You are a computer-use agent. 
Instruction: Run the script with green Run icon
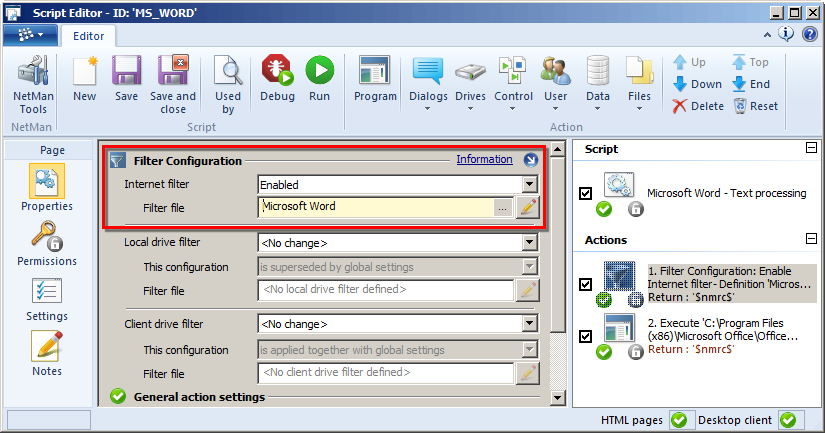(319, 79)
